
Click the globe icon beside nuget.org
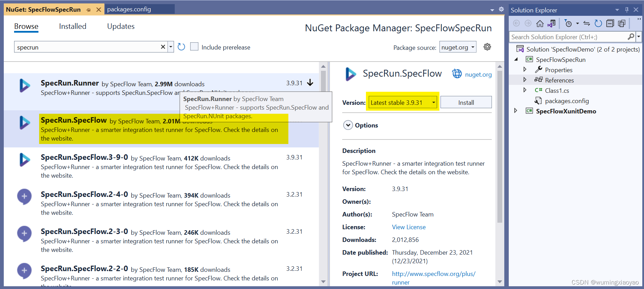(457, 74)
